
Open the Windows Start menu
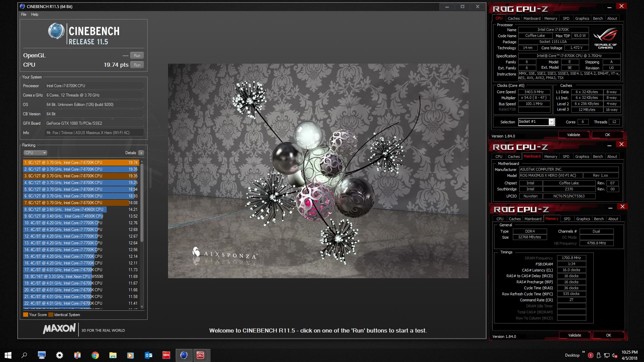pyautogui.click(x=8, y=355)
